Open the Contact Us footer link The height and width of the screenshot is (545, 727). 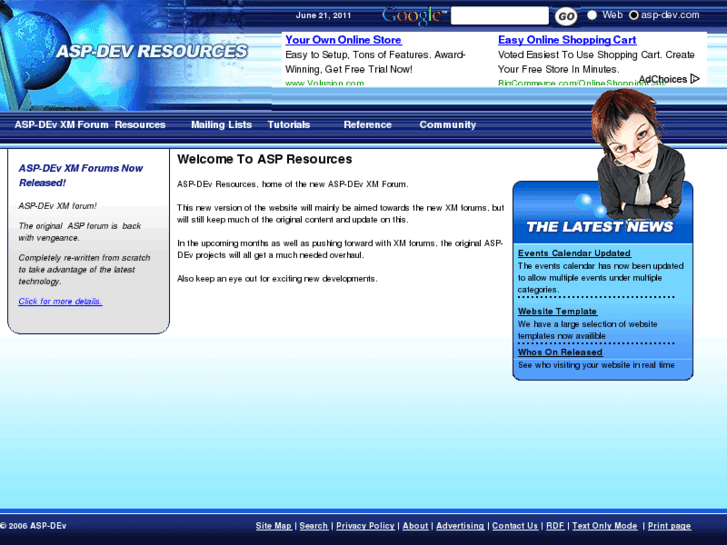(x=515, y=526)
